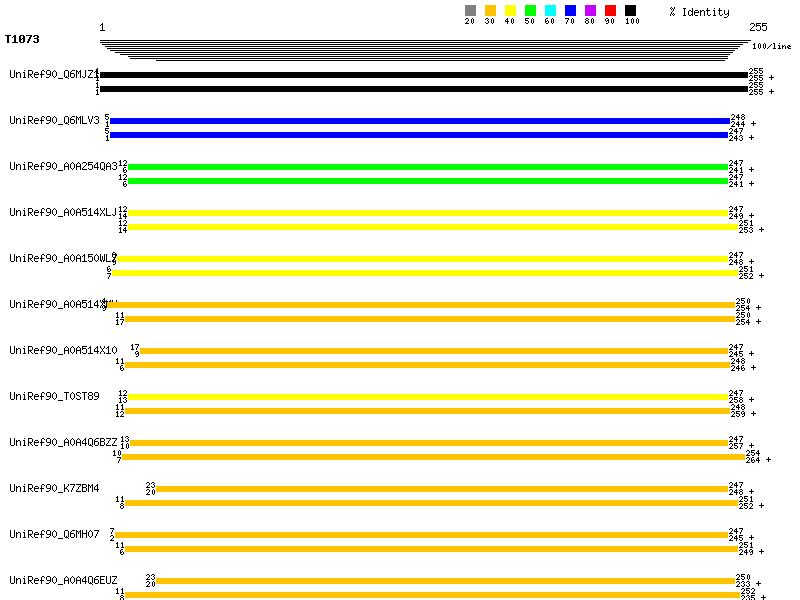Click the purple 80% identity swatch
Screen dimensions: 800x600
[590, 10]
